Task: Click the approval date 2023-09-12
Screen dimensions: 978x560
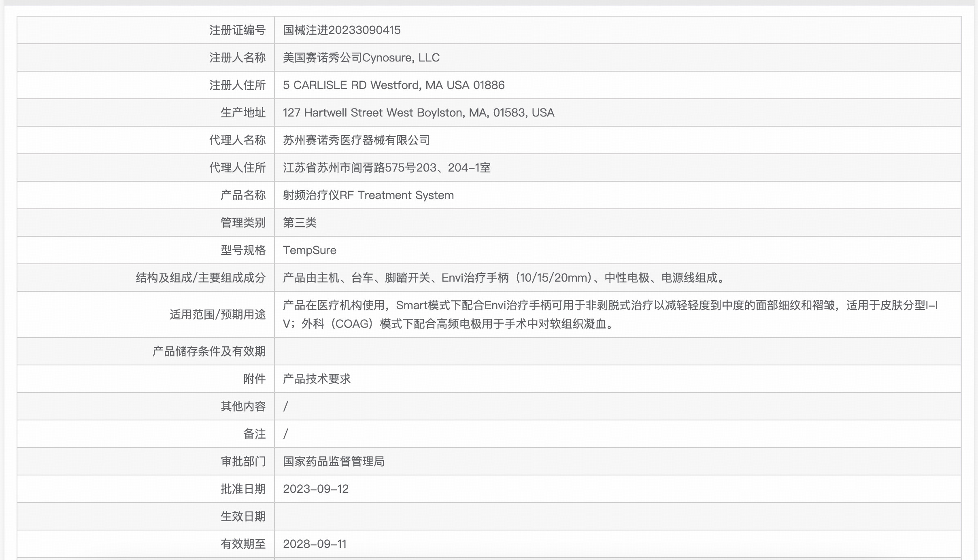Action: (316, 489)
